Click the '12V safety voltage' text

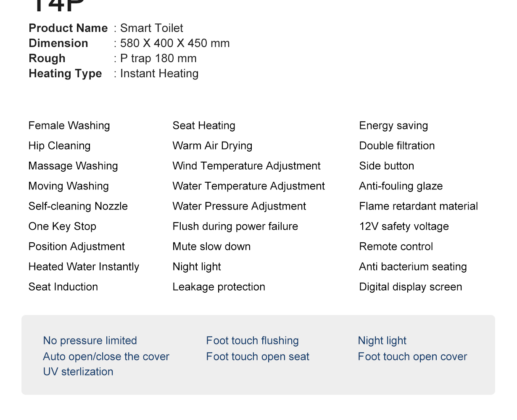pyautogui.click(x=404, y=226)
